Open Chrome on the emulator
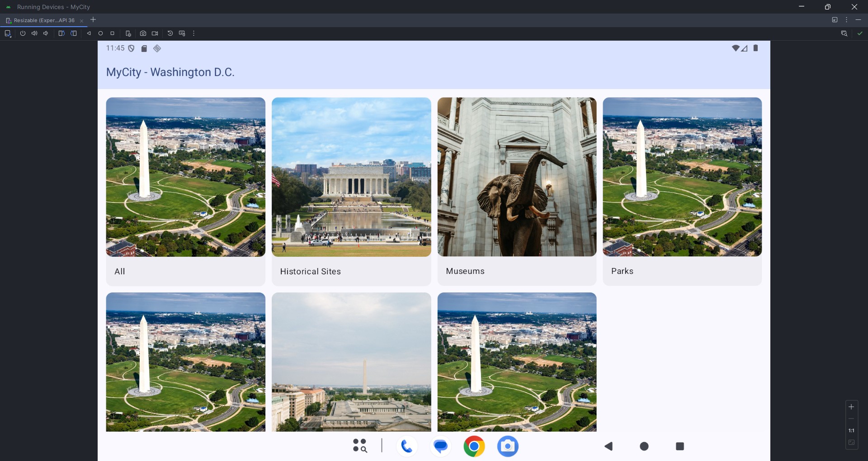This screenshot has width=868, height=461. point(474,446)
